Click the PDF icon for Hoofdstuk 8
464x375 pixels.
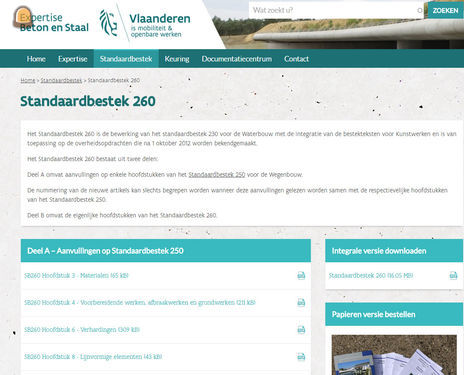click(301, 356)
